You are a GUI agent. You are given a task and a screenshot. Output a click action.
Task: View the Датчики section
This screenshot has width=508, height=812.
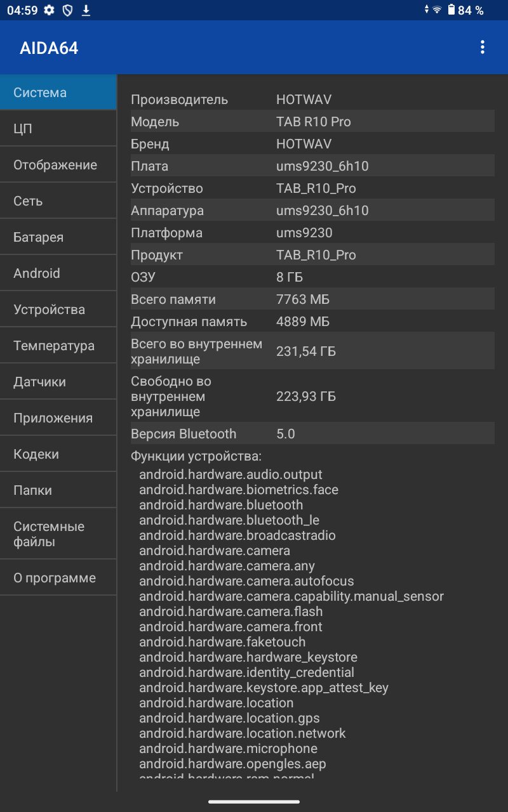(58, 382)
